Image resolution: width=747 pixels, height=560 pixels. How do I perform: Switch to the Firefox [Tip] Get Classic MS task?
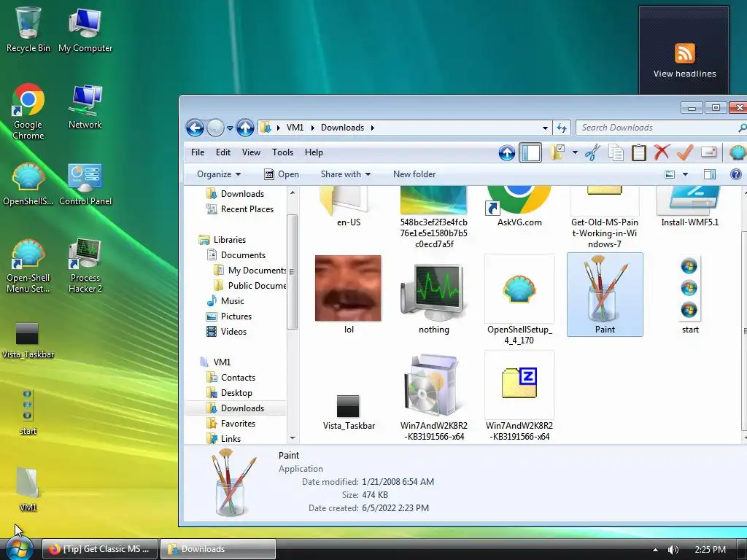tap(100, 549)
